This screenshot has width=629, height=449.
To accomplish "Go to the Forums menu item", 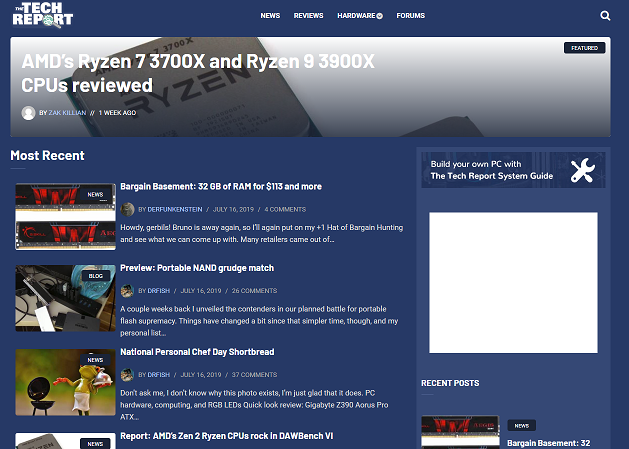I will coord(410,16).
